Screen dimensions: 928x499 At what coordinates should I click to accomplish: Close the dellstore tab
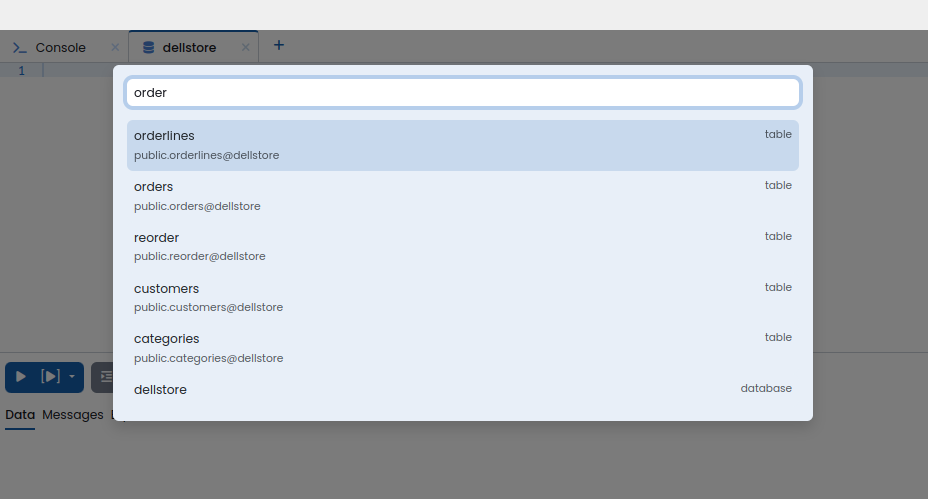246,47
